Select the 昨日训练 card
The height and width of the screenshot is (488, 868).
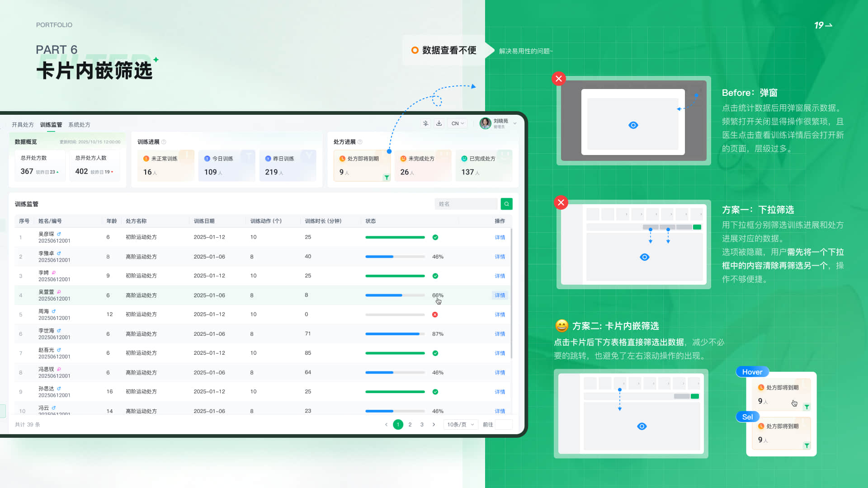click(288, 165)
